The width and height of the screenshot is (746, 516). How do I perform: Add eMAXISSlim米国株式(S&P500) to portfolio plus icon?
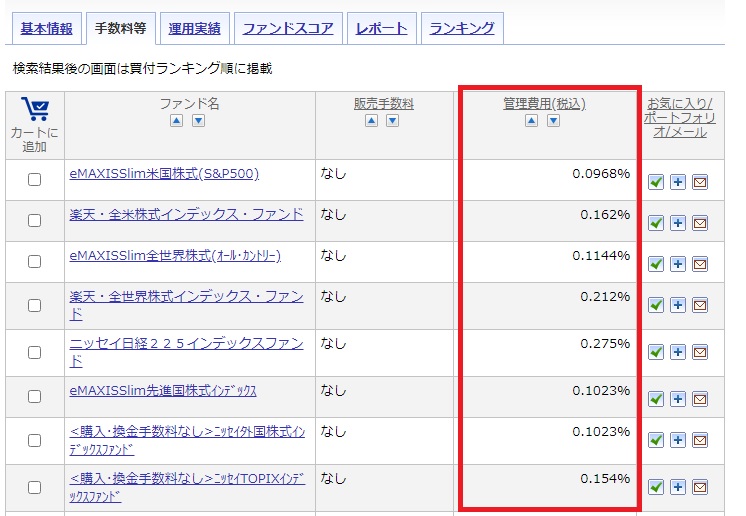tap(678, 182)
